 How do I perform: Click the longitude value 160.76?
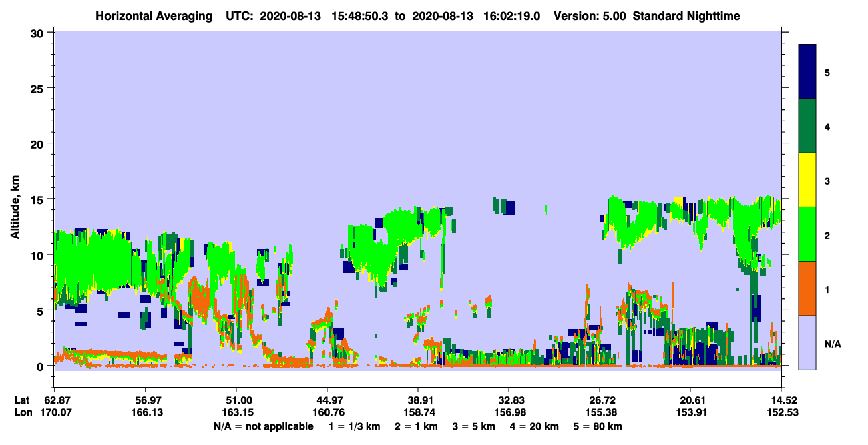coord(327,413)
